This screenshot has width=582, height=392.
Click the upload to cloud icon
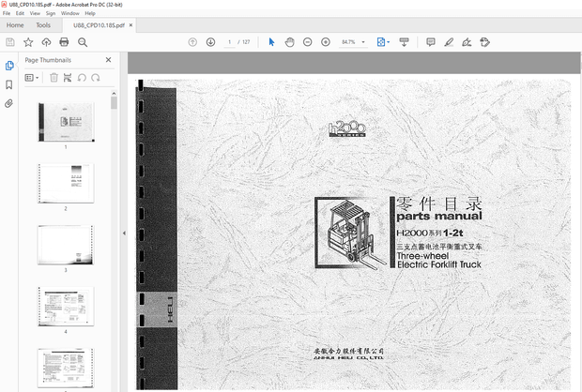(x=46, y=42)
